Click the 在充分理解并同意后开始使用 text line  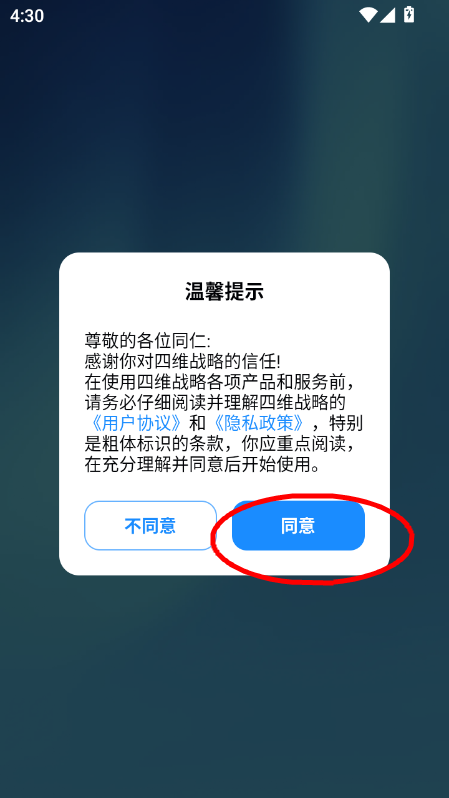tap(203, 465)
